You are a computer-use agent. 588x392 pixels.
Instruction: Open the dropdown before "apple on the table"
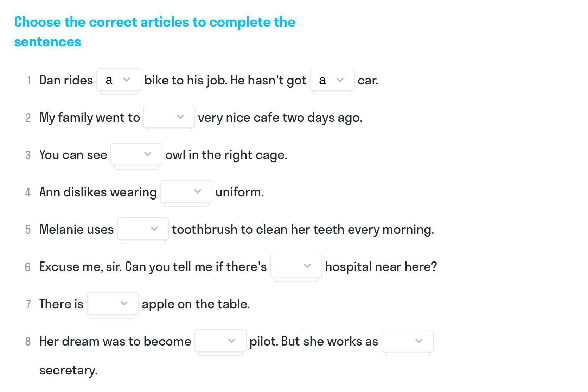113,303
